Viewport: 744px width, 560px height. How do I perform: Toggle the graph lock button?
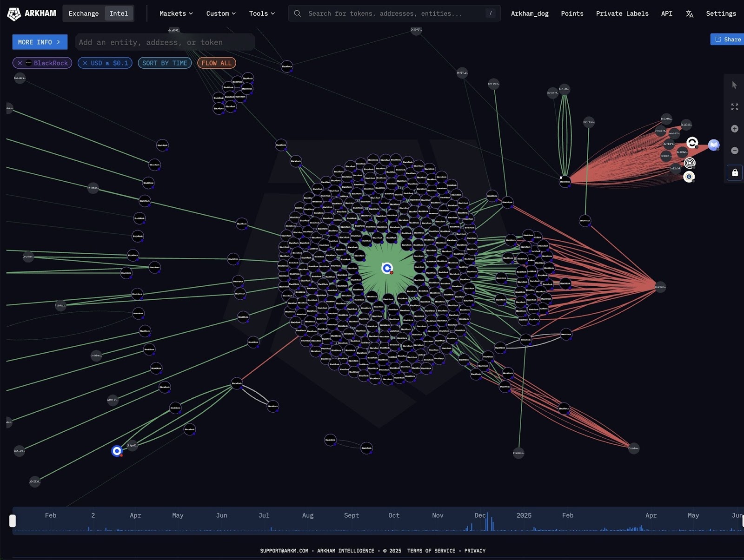(x=734, y=172)
